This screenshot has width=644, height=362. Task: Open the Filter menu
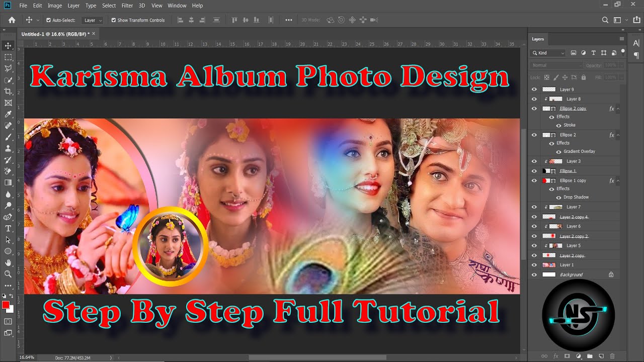point(127,6)
